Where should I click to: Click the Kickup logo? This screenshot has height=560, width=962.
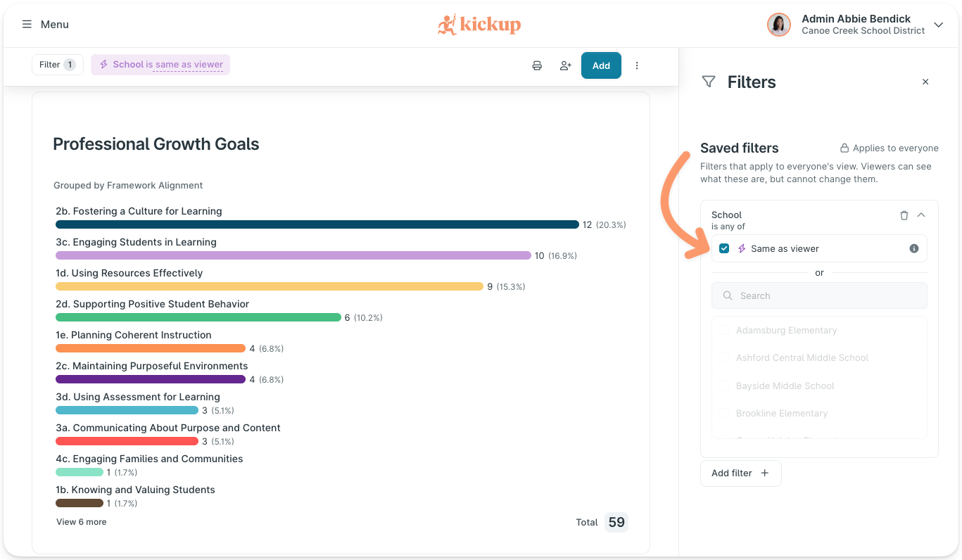[x=479, y=25]
